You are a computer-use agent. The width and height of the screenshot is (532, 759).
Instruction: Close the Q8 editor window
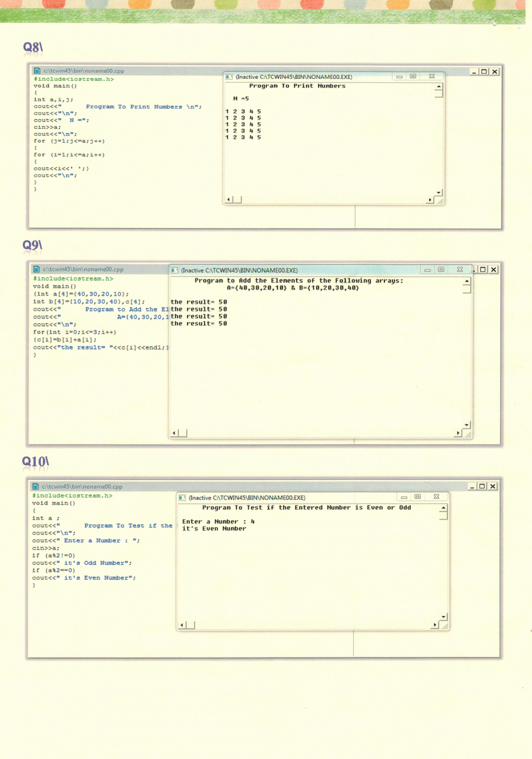(x=495, y=72)
